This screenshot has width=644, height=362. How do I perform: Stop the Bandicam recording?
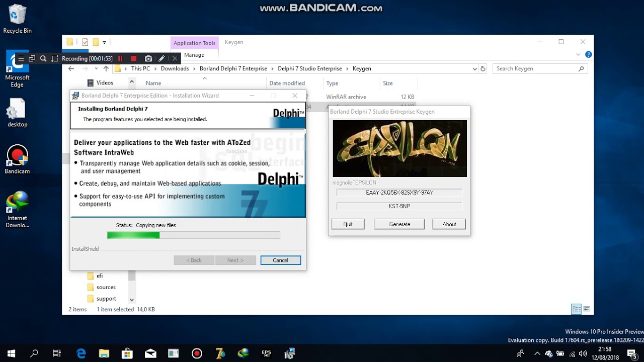coord(133,59)
